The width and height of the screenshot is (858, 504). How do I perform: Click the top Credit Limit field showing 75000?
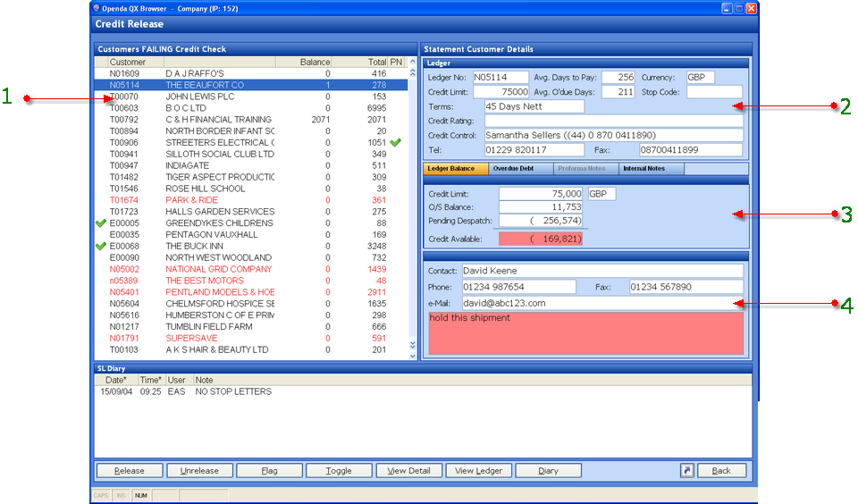(500, 91)
